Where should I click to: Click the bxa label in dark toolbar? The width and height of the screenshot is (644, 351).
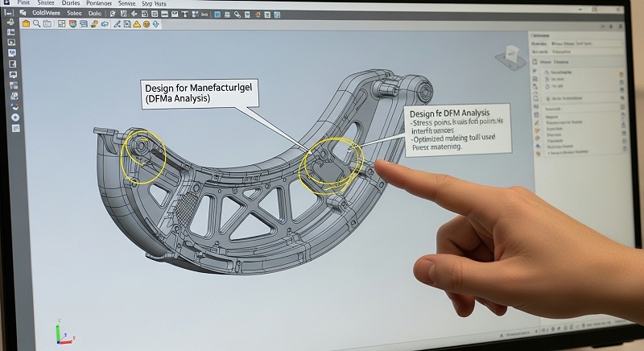pyautogui.click(x=204, y=14)
